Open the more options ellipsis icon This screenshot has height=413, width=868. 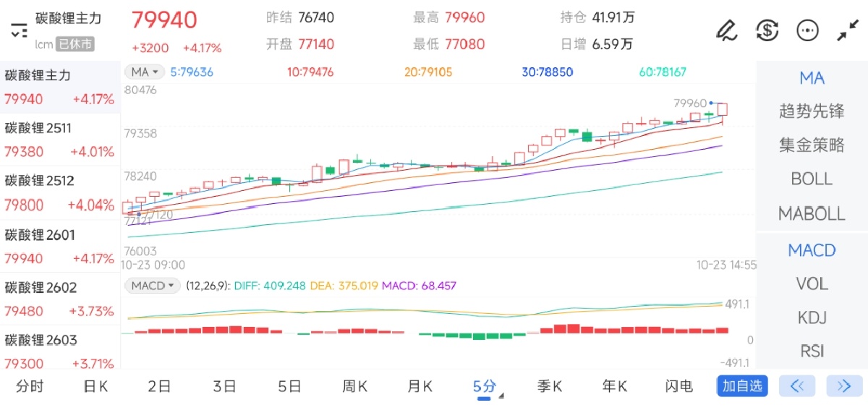(x=807, y=30)
